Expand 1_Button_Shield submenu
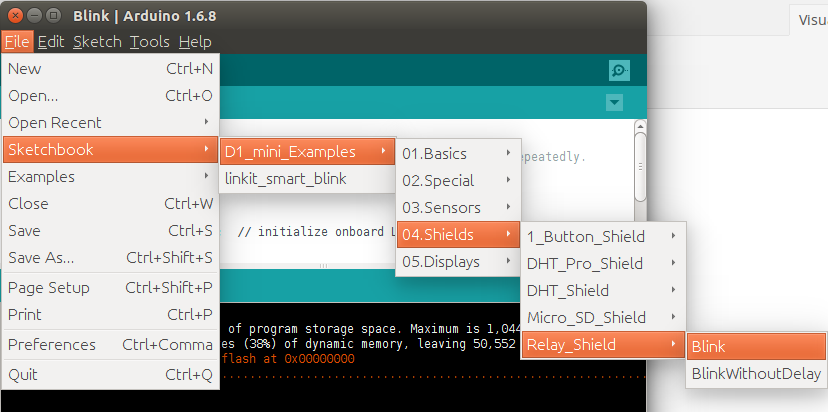 [x=603, y=237]
